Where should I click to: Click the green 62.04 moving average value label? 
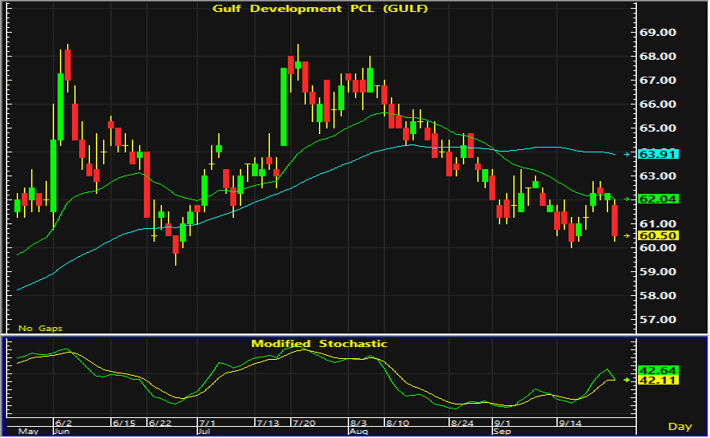click(x=658, y=199)
